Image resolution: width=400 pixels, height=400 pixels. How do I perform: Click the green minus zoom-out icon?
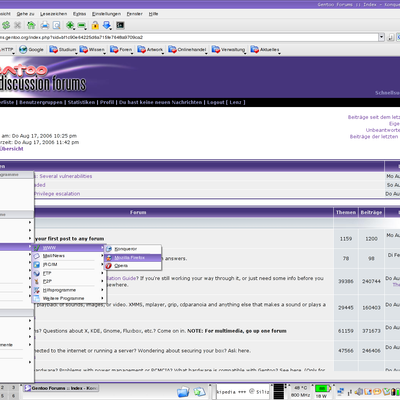pyautogui.click(x=82, y=25)
